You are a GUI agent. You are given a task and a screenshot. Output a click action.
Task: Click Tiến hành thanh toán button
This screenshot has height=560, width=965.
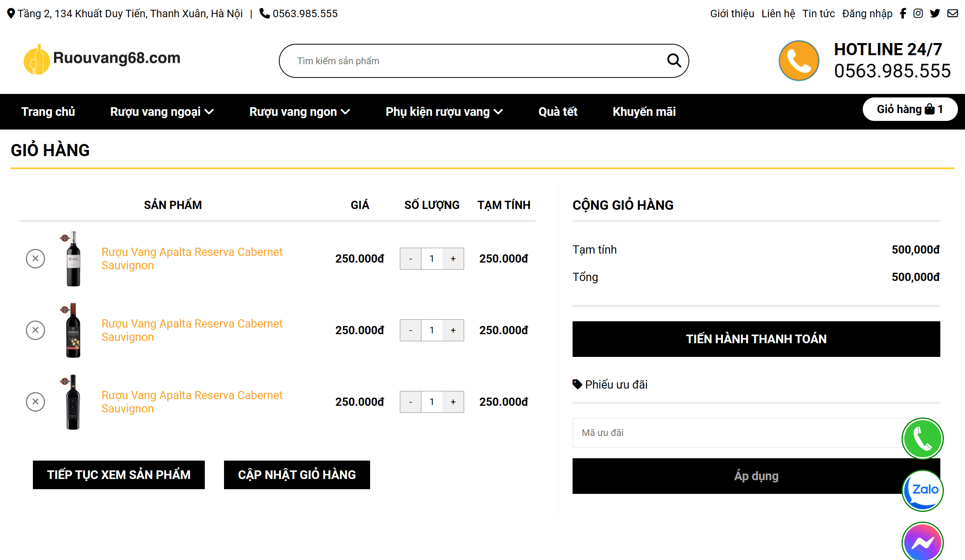[x=756, y=339]
